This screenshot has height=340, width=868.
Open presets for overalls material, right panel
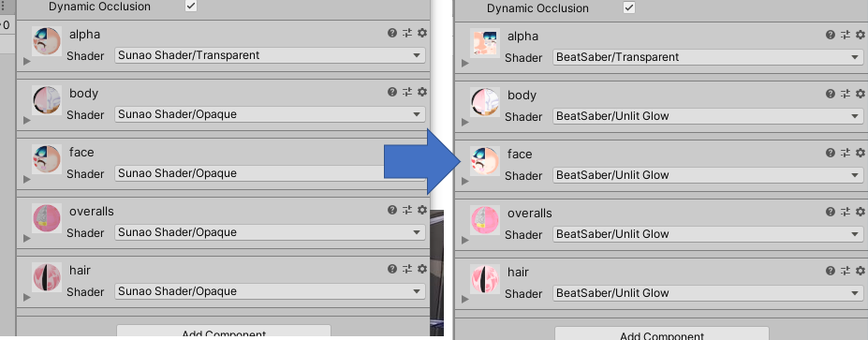point(846,212)
